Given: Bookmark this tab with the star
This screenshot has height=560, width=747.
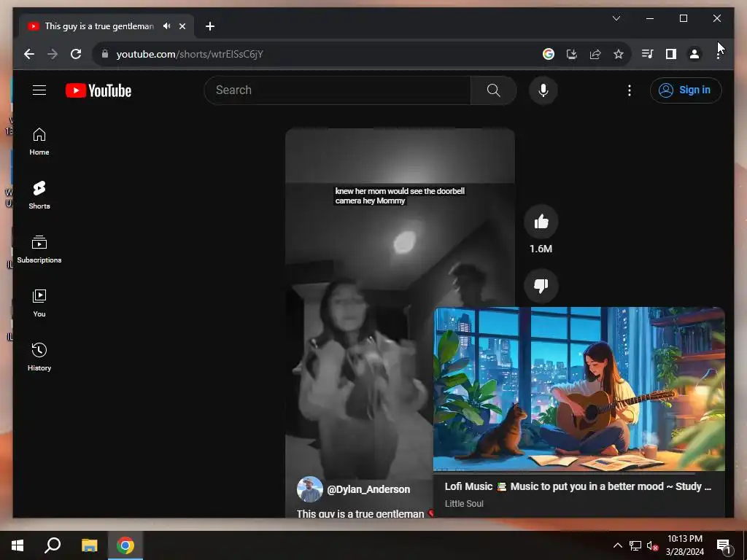Looking at the screenshot, I should (619, 54).
